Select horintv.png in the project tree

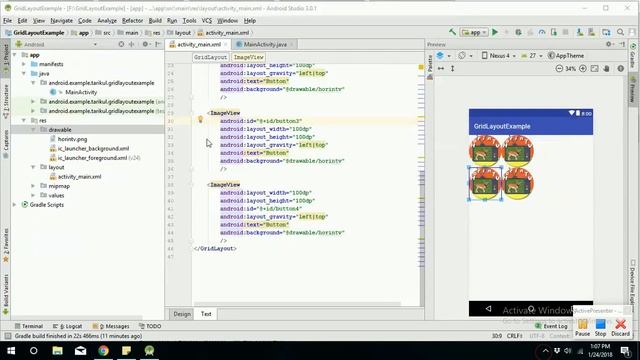72,139
